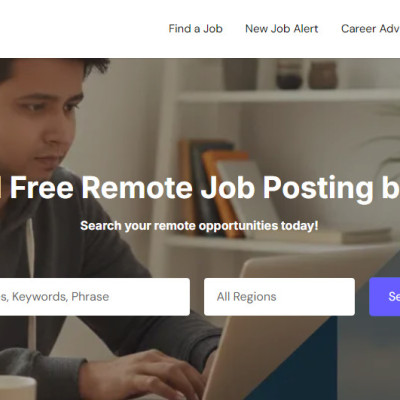Viewport: 400px width, 400px height.
Task: Click empty white header area left of Find a Job
Action: pos(83,29)
